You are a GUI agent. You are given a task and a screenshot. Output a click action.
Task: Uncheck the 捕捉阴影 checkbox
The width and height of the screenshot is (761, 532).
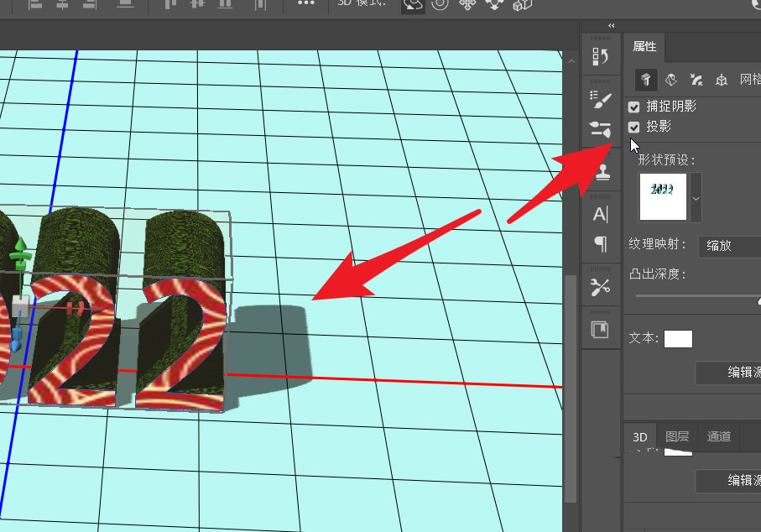634,107
